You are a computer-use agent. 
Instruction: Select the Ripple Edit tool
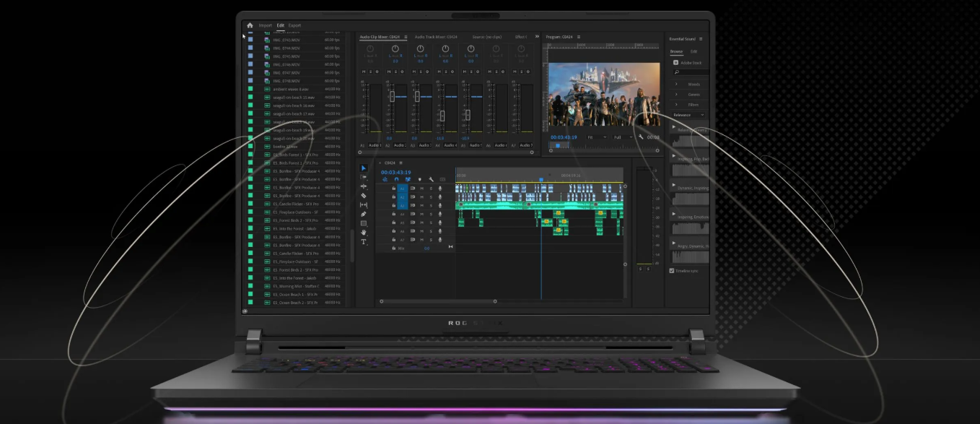tap(364, 186)
